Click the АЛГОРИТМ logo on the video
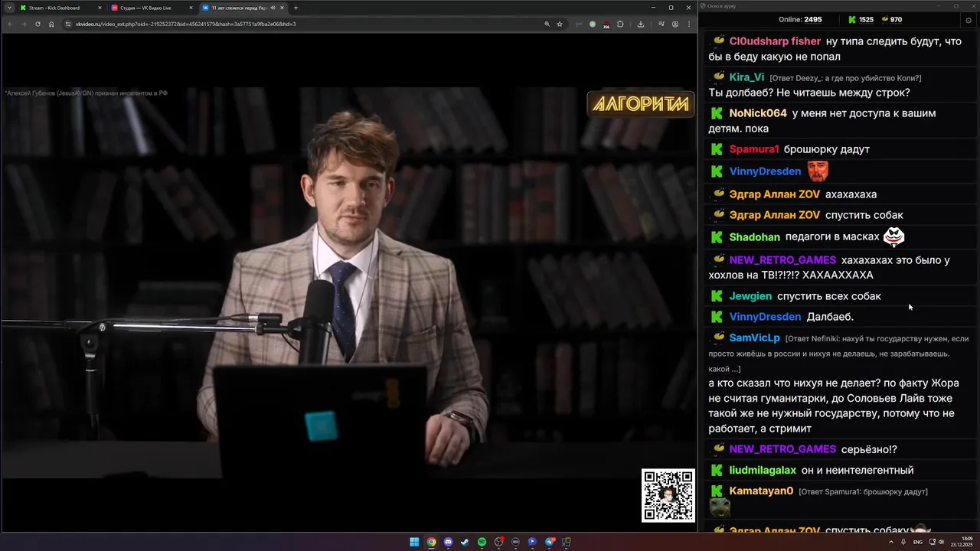Viewport: 980px width, 551px height. pos(641,104)
